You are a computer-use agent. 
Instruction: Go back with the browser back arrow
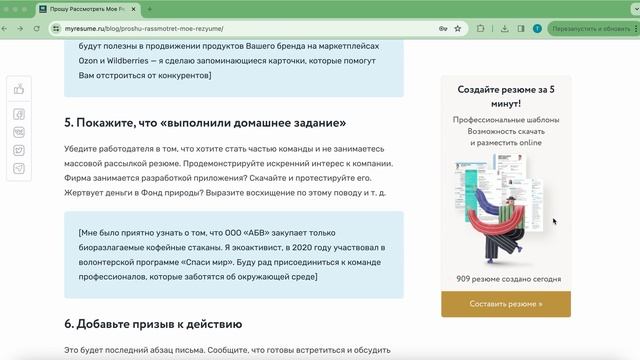point(4,29)
